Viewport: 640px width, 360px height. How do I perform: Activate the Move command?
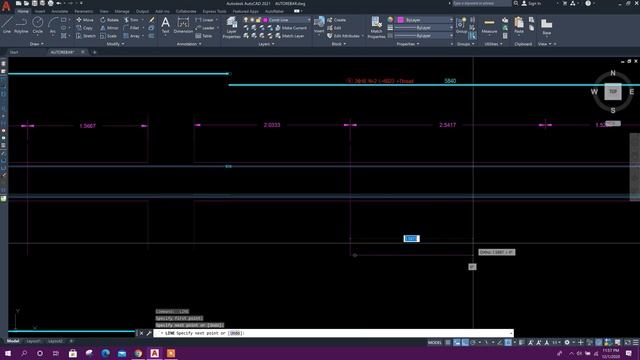coord(85,20)
